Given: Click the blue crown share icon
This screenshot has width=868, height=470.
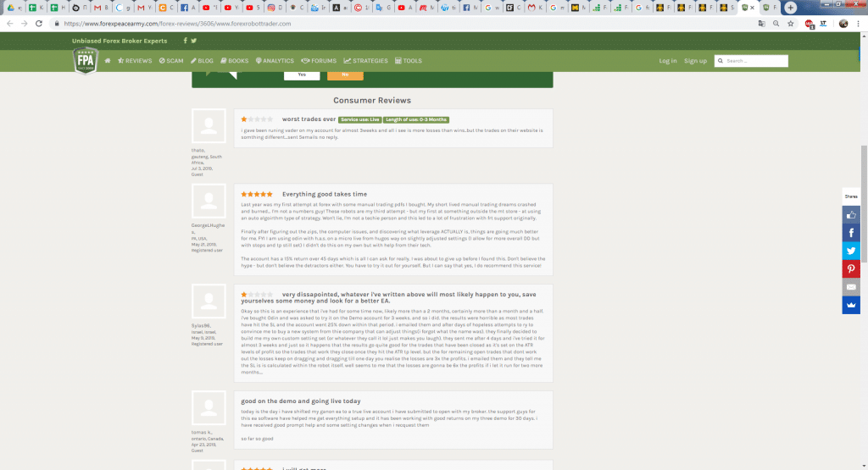Looking at the screenshot, I should point(851,305).
